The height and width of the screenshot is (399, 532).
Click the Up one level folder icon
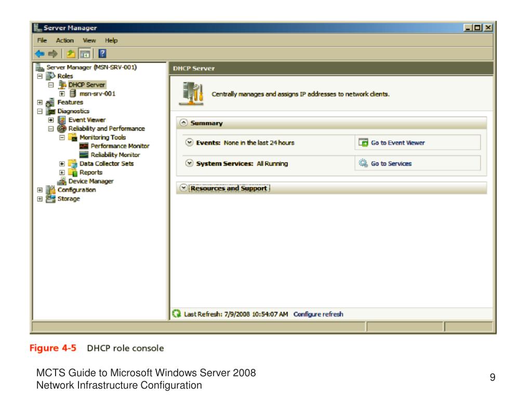click(71, 54)
